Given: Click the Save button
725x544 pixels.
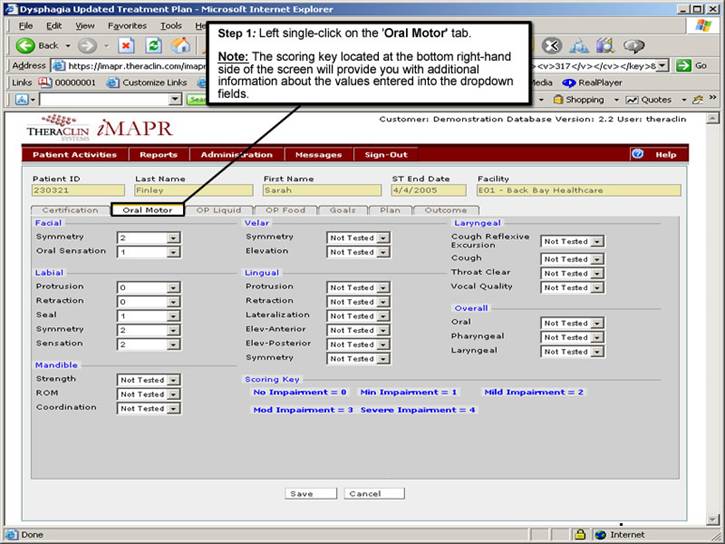Looking at the screenshot, I should point(300,494).
